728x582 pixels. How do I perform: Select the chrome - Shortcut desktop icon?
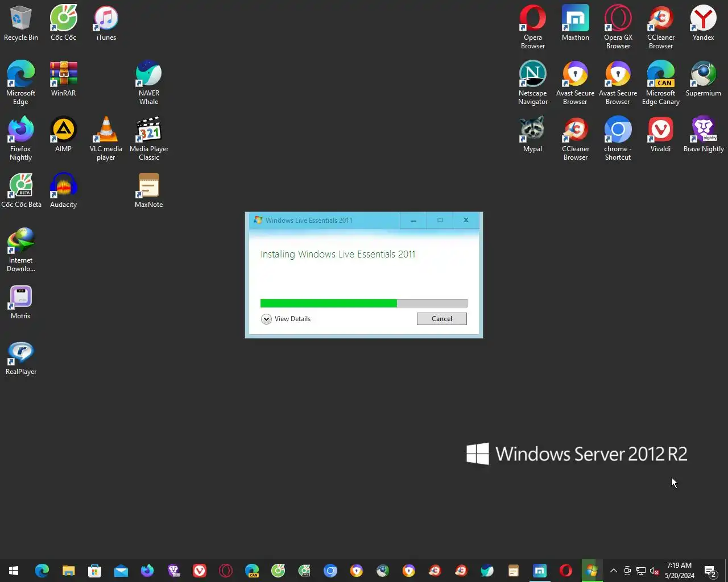click(618, 139)
